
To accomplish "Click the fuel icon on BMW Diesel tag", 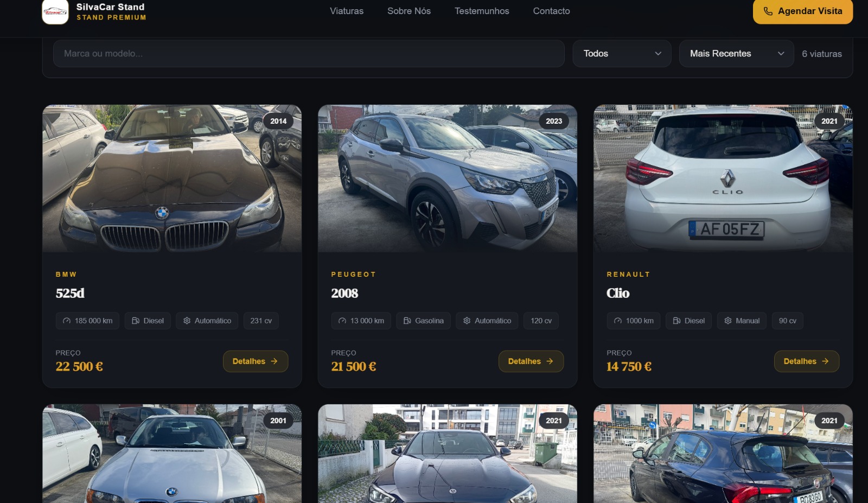I will 136,321.
